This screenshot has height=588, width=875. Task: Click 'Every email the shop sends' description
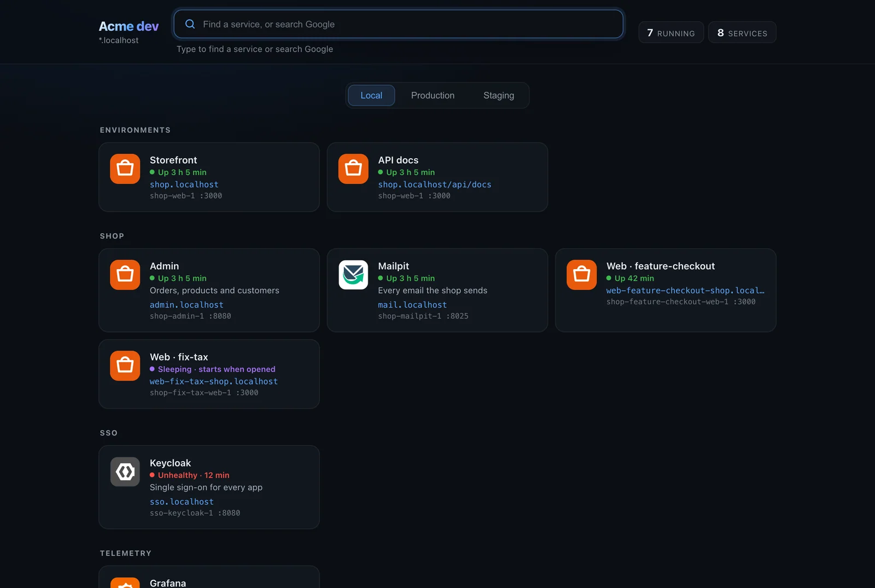tap(433, 290)
